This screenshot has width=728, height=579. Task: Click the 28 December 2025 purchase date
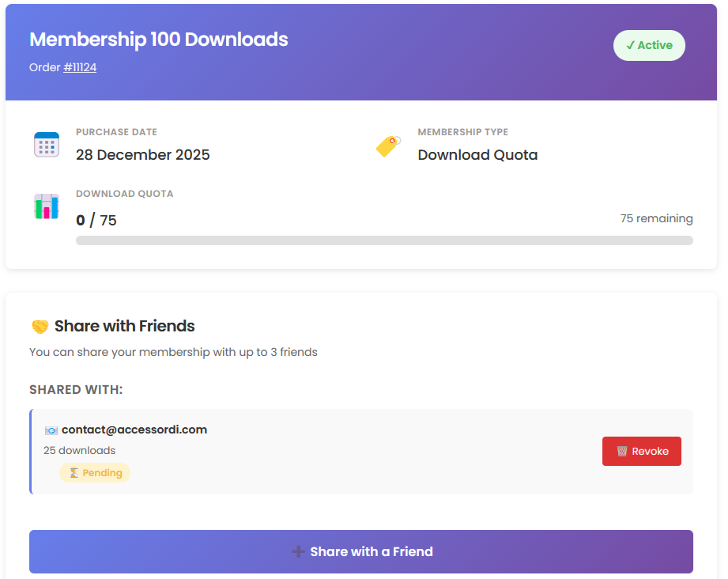(143, 155)
